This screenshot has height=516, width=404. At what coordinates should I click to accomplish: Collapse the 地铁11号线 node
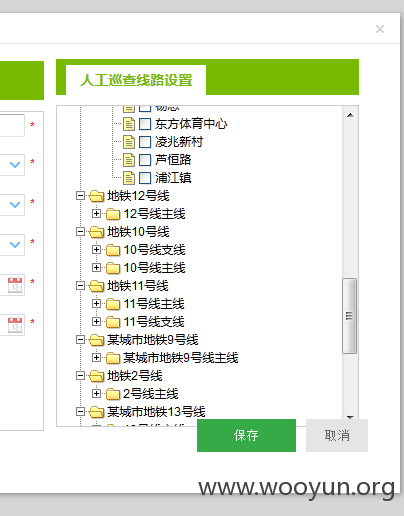[80, 286]
